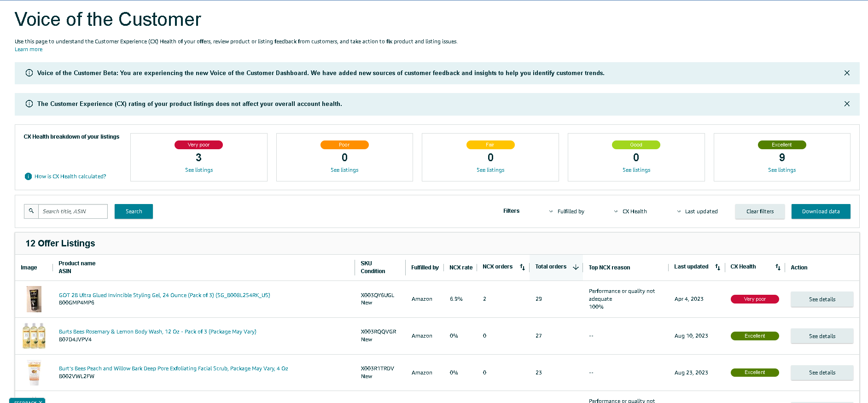868x403 pixels.
Task: Click the Excellent badge in summary card
Action: point(782,145)
